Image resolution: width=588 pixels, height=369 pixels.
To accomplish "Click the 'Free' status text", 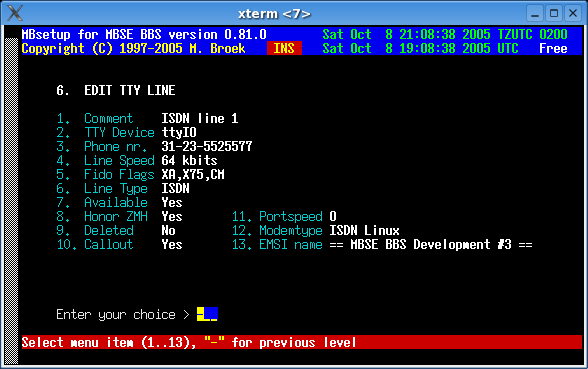I will coord(553,48).
